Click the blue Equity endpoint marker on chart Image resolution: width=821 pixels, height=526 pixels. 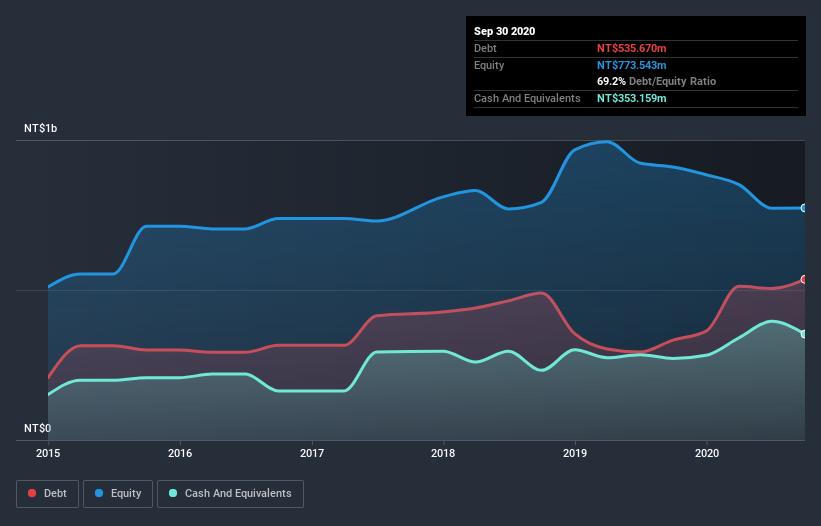(x=804, y=208)
